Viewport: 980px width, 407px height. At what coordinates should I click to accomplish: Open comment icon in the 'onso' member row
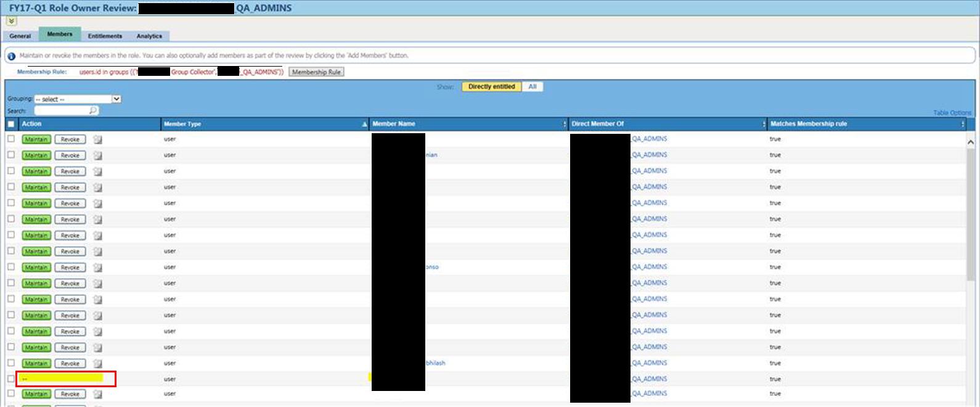(97, 268)
